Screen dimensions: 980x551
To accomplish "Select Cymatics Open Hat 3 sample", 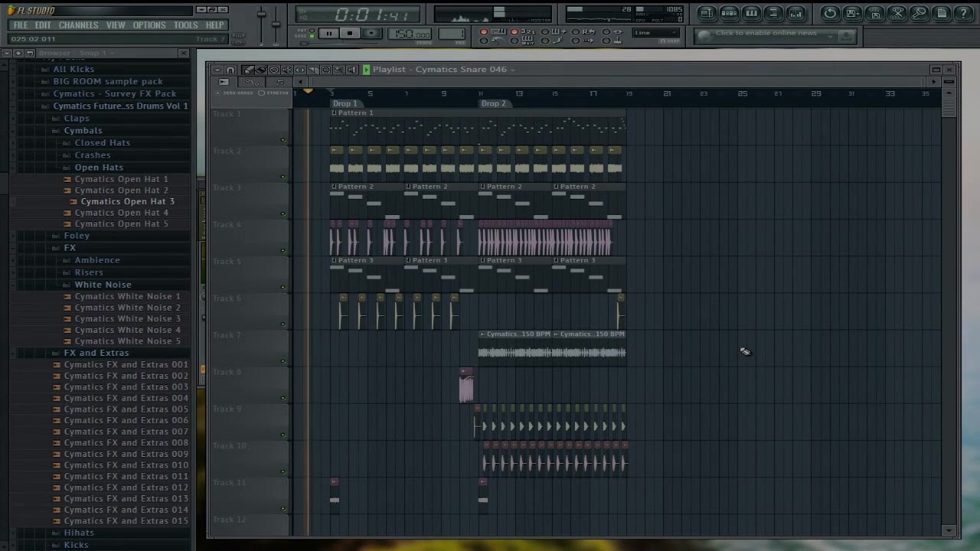I will pos(127,201).
